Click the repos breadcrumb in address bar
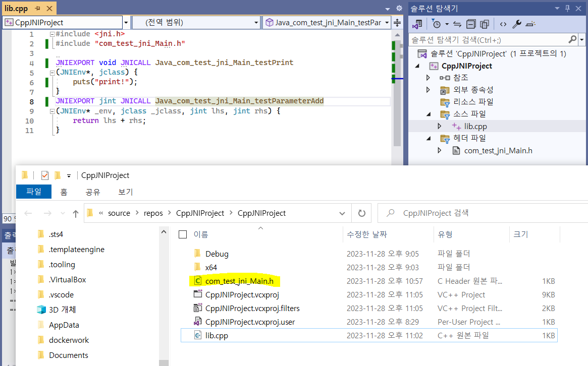 pos(153,213)
